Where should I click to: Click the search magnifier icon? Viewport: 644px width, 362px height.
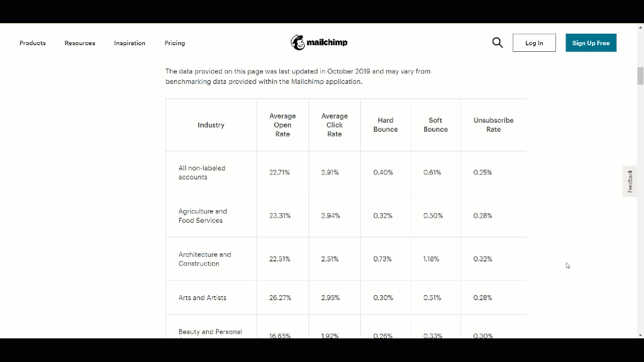coord(498,43)
